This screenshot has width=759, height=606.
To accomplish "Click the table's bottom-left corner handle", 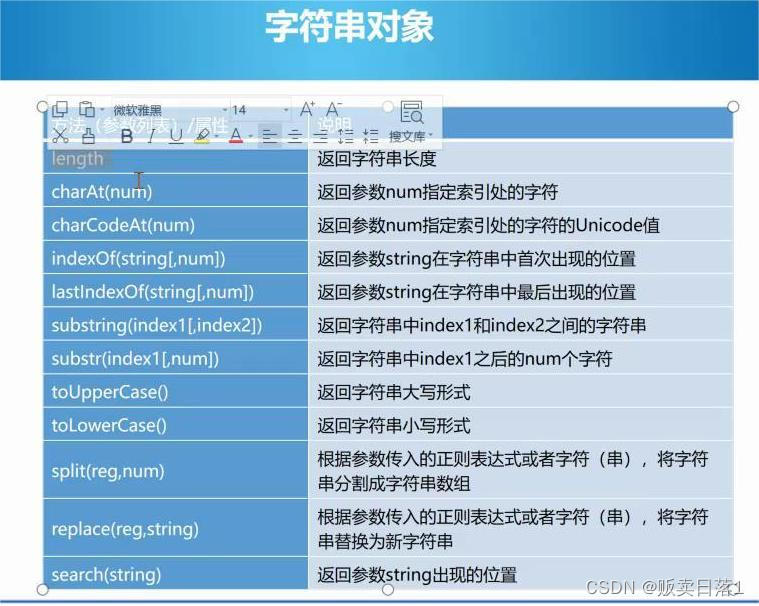I will 43,589.
